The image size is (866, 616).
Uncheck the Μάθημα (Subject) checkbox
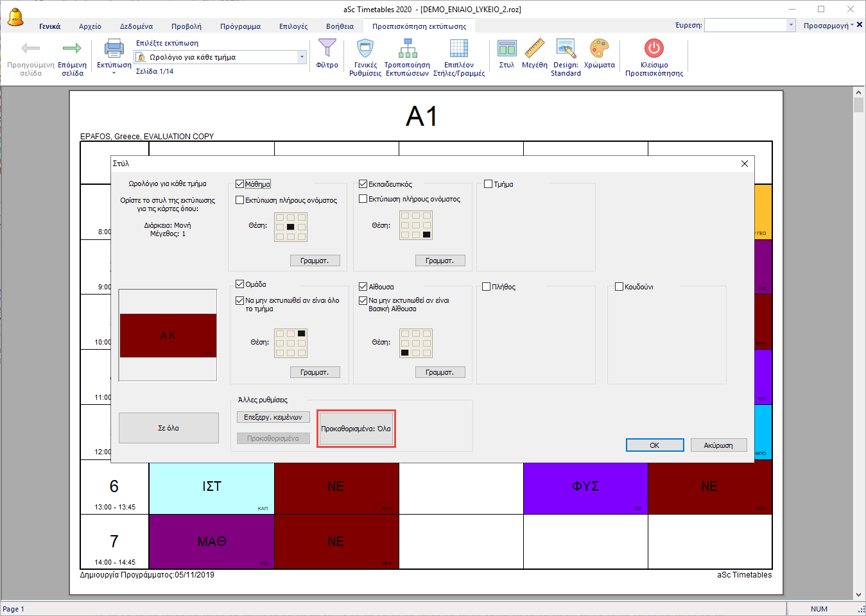click(240, 184)
